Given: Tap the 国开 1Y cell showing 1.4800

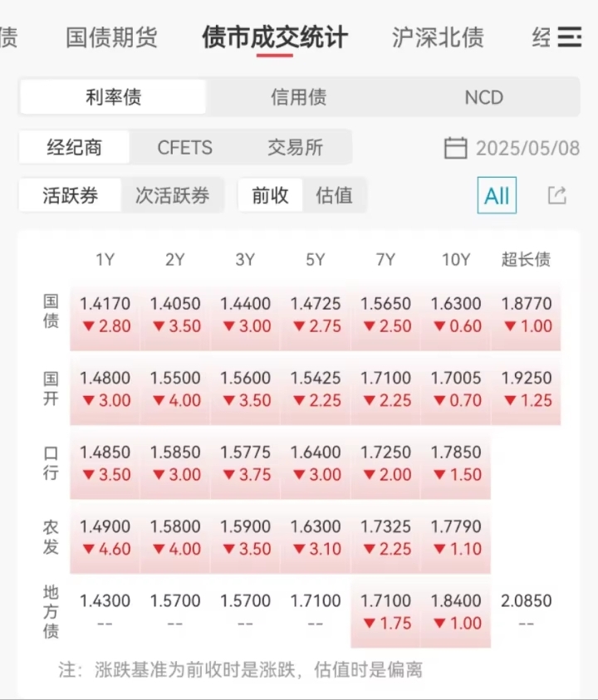Looking at the screenshot, I should point(105,389).
